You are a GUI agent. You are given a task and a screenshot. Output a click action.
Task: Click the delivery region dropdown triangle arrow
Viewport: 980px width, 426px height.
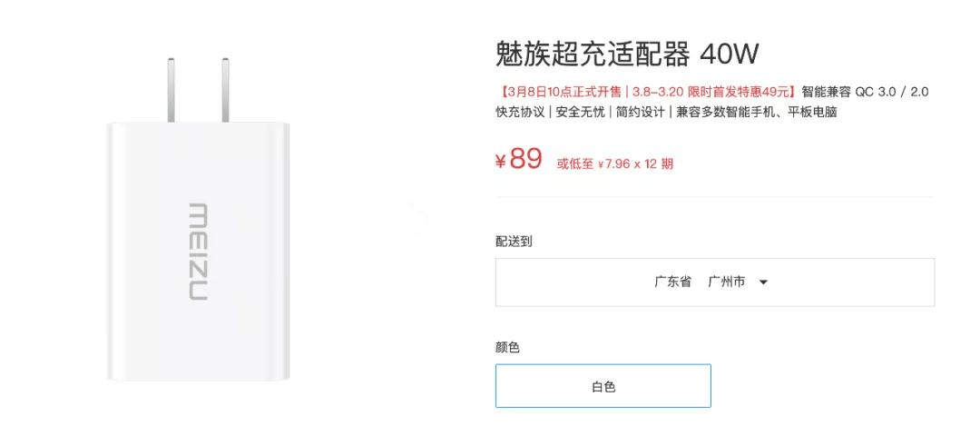point(763,282)
